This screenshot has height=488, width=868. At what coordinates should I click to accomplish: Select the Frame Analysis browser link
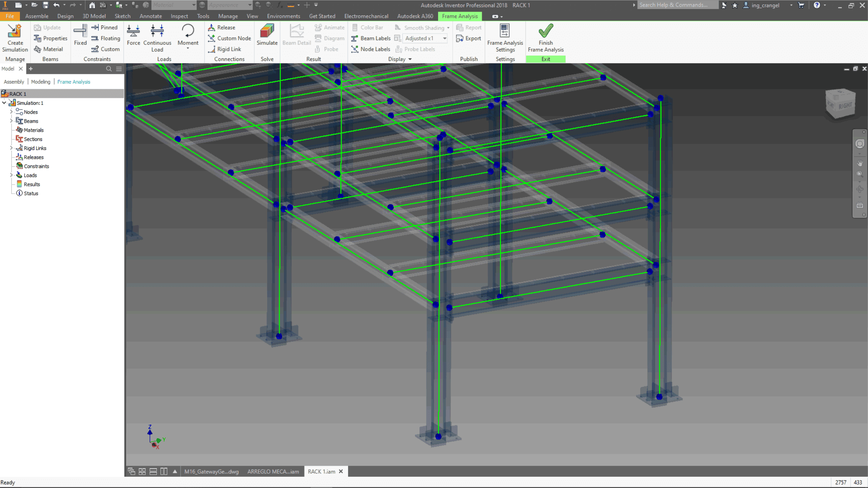73,82
